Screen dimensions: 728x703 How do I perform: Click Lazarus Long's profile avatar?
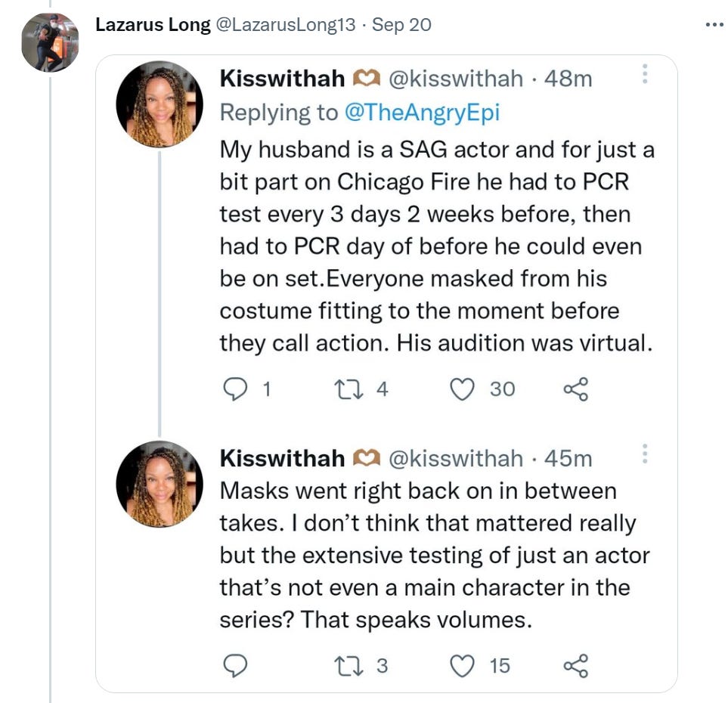(50, 42)
